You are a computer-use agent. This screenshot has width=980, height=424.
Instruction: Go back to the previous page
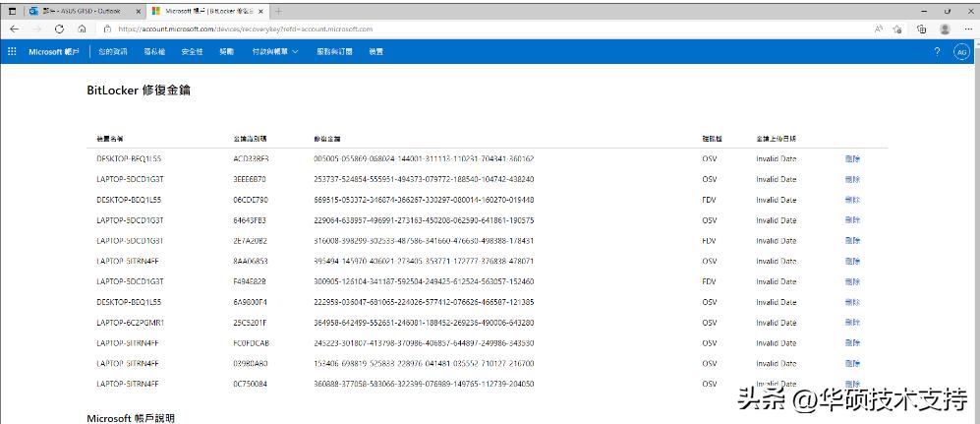tap(15, 29)
